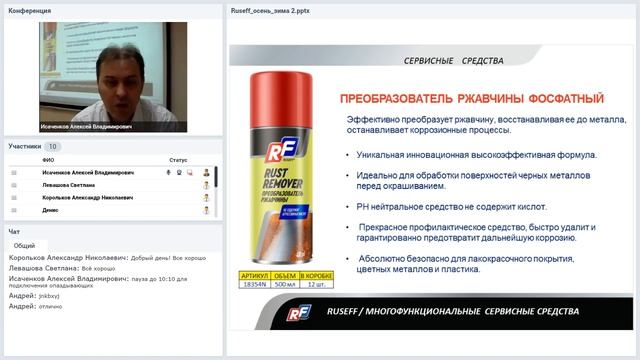
Task: Select participant row Корольков Александр Николаевич
Action: point(111,198)
